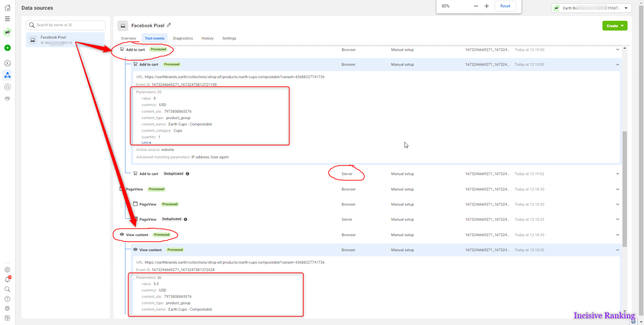Open the Create dropdown button
The height and width of the screenshot is (325, 644).
[615, 26]
